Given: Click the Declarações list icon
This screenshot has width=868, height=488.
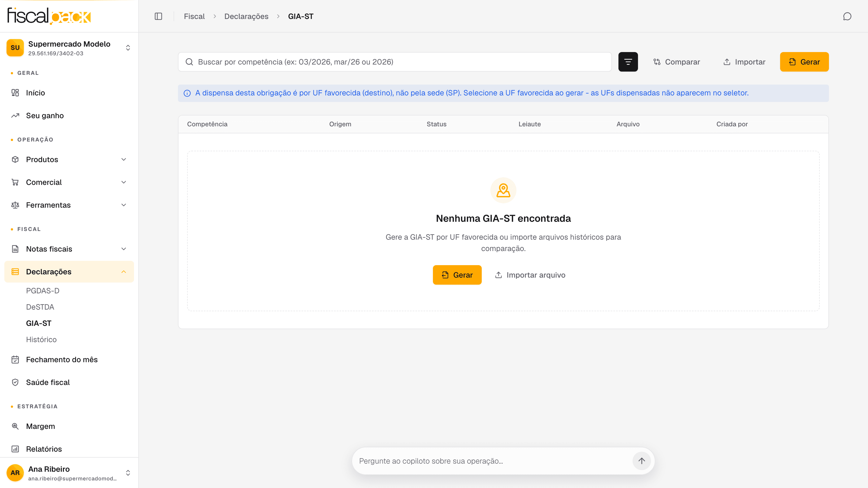Looking at the screenshot, I should pyautogui.click(x=15, y=272).
